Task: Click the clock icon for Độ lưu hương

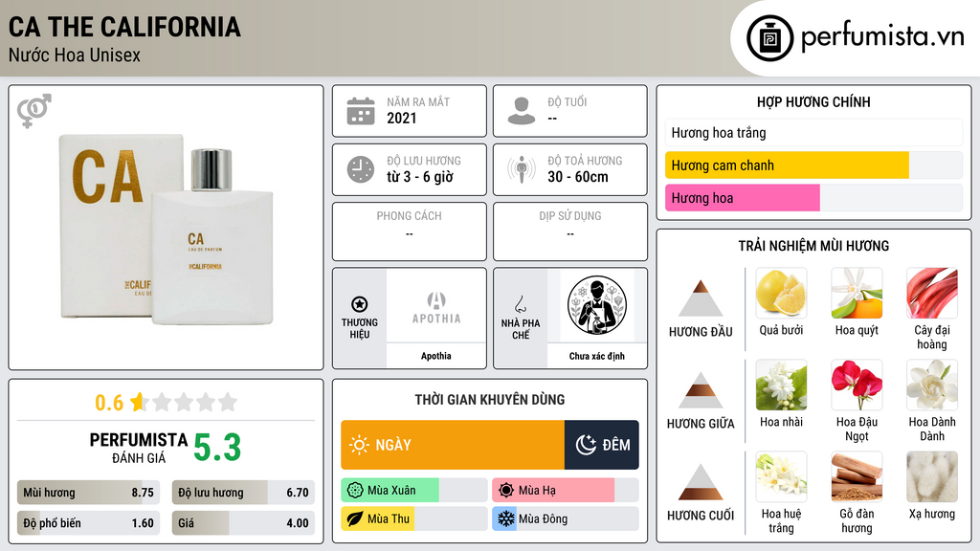Action: point(361,169)
